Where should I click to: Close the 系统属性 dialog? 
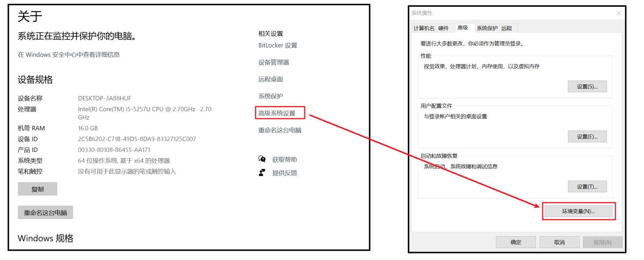click(619, 13)
